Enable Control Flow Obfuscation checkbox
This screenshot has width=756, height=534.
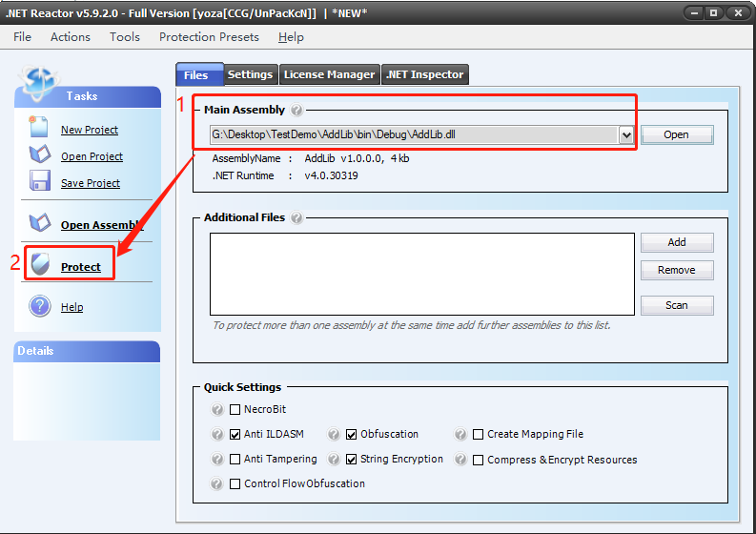click(x=235, y=483)
